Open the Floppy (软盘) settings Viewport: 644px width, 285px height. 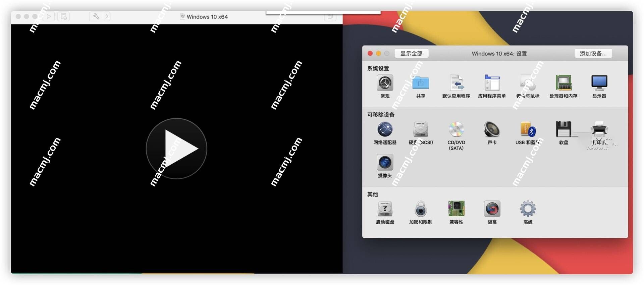[x=563, y=129]
